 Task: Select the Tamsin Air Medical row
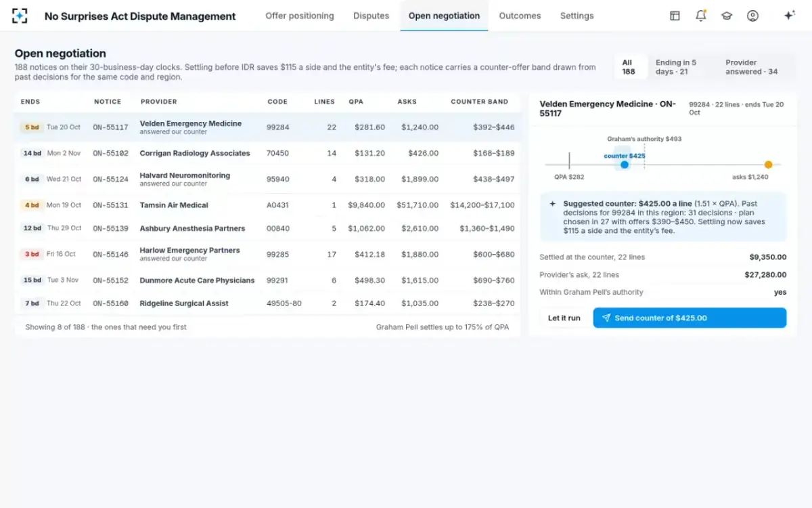coord(267,205)
